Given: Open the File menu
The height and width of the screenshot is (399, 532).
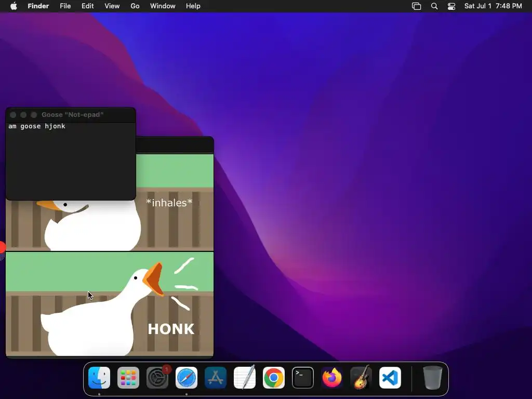Looking at the screenshot, I should 65,6.
